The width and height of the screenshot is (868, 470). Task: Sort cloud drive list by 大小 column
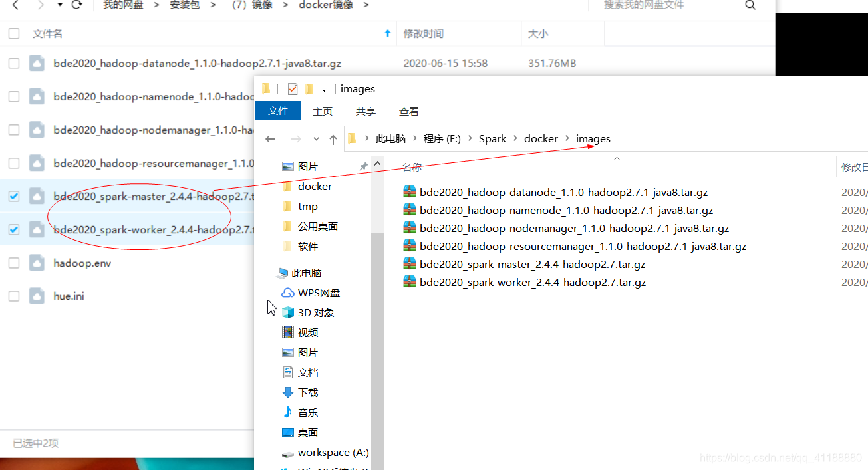[x=537, y=33]
